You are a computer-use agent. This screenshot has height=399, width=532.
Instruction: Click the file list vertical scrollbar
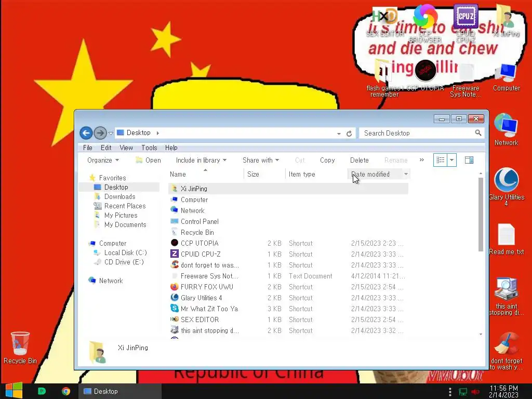tap(481, 215)
